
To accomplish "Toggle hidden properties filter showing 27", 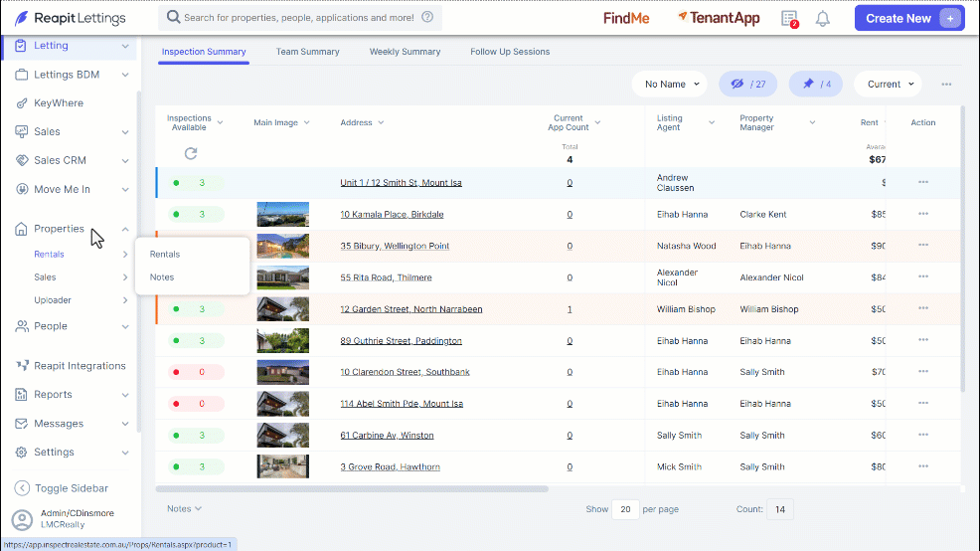I will pyautogui.click(x=748, y=84).
